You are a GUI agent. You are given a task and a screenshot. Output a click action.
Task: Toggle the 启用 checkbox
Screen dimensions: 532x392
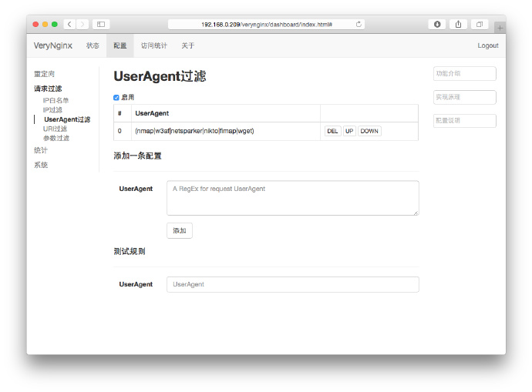pos(116,98)
